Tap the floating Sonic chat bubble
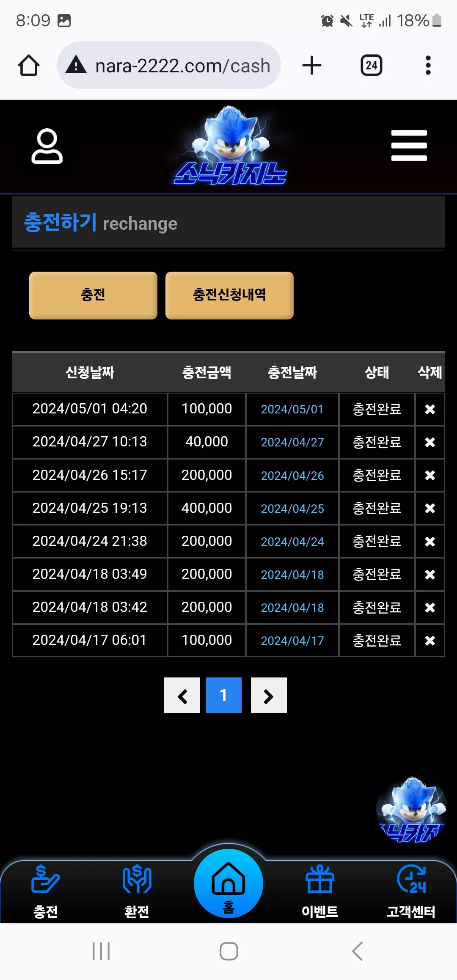 [x=411, y=810]
